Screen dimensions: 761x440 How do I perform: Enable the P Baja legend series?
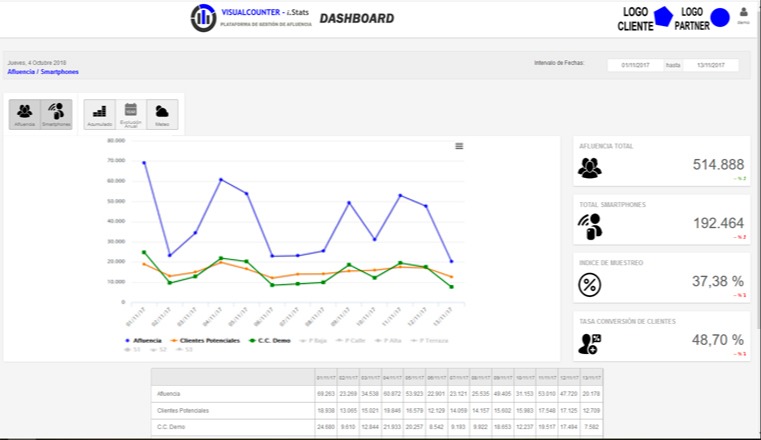point(316,341)
